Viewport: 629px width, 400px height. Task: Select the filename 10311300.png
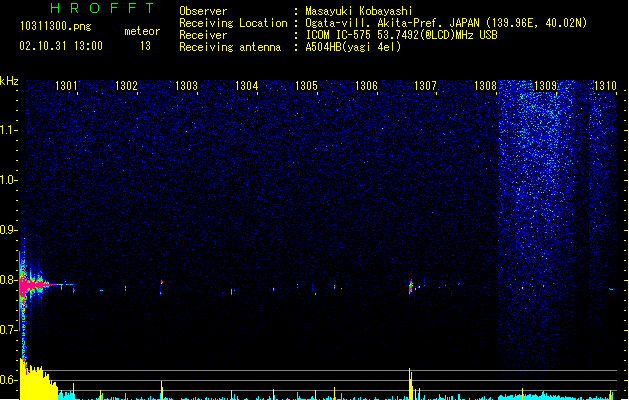click(56, 26)
